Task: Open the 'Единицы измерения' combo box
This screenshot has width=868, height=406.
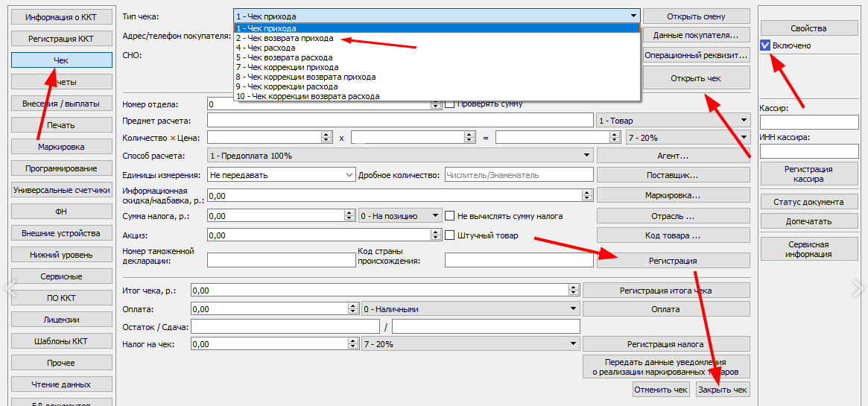Action: pos(282,175)
